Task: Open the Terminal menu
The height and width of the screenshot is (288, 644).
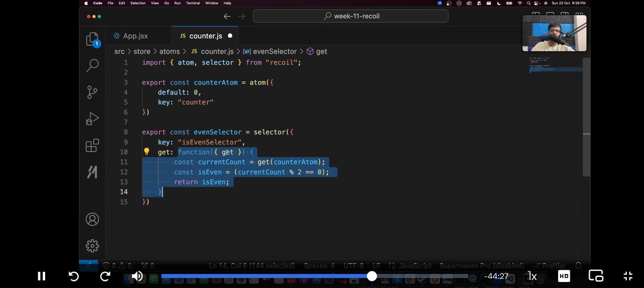Action: coord(193,3)
